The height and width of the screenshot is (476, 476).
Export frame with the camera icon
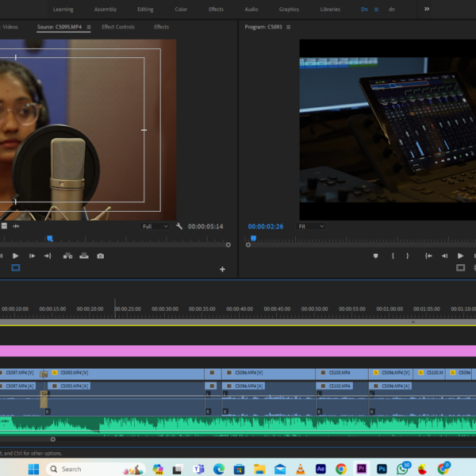(x=101, y=256)
